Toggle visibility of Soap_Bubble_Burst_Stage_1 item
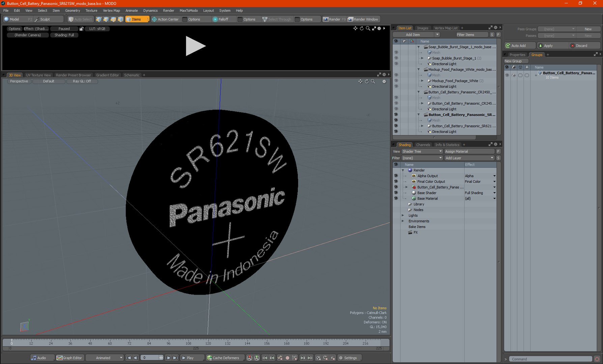This screenshot has width=603, height=364. (x=396, y=58)
